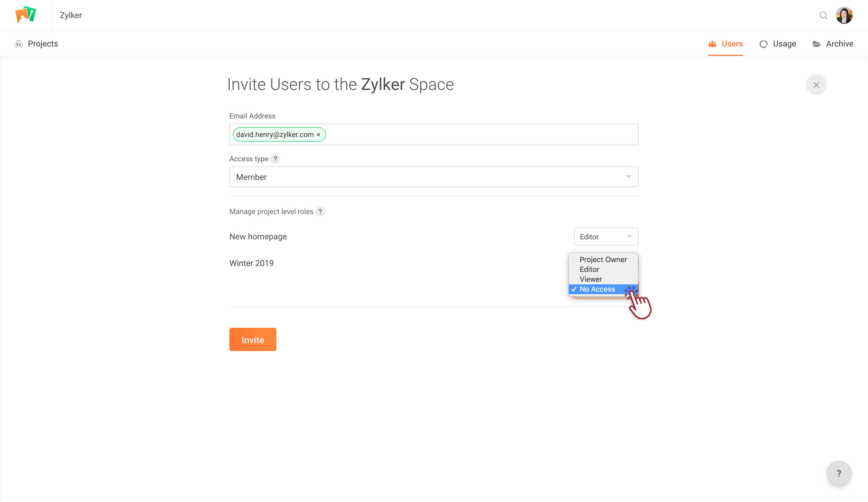Click the floating help button
Image resolution: width=868 pixels, height=502 pixels.
[x=839, y=473]
